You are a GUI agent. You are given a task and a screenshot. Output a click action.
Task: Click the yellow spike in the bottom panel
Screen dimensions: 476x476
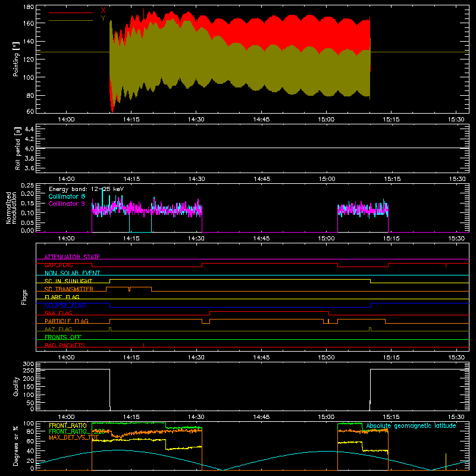pos(446,462)
